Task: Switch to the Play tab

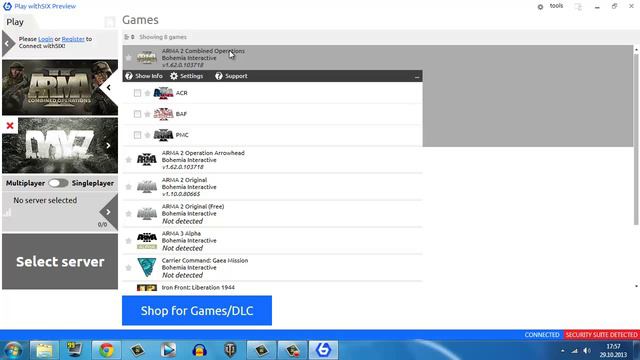Action: (x=15, y=22)
